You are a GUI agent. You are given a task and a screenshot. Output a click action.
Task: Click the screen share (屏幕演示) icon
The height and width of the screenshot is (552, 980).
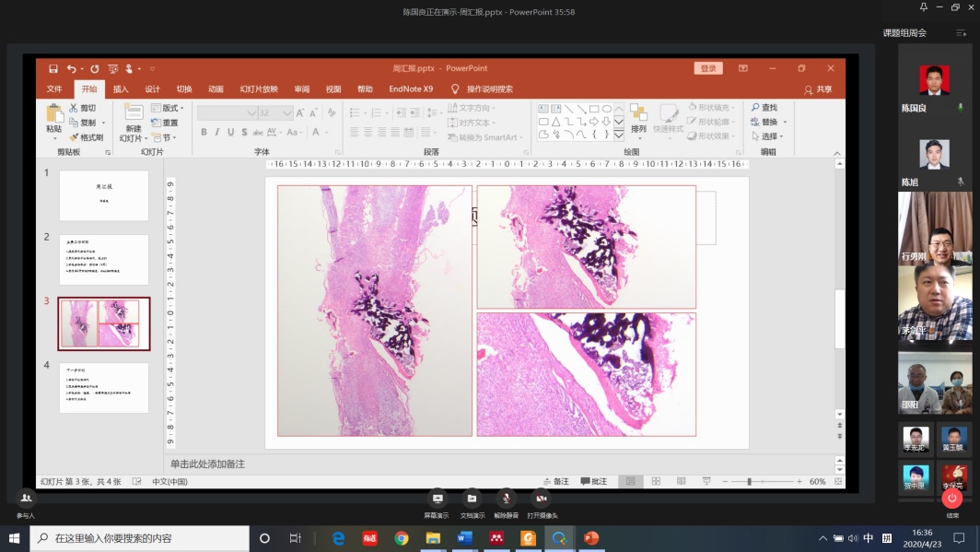point(437,499)
